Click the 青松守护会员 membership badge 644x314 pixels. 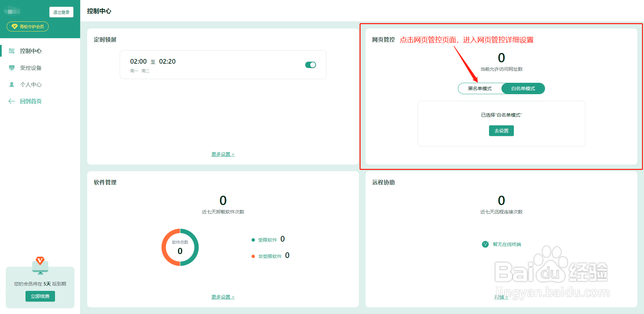(x=28, y=26)
